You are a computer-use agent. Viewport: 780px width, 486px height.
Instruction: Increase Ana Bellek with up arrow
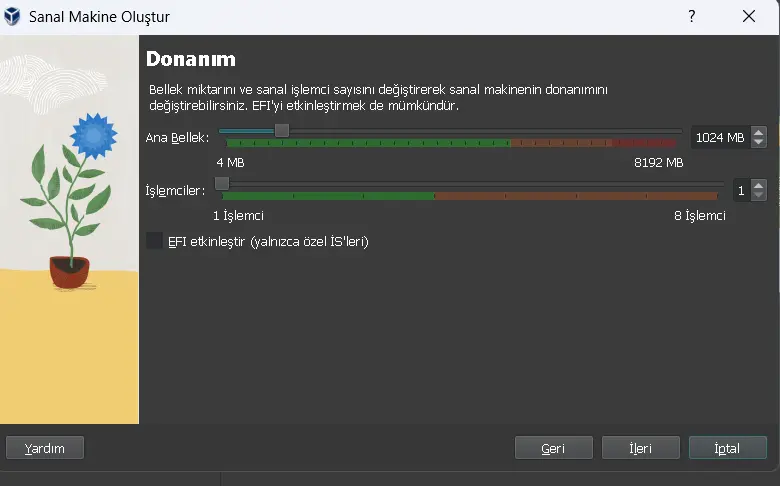pyautogui.click(x=758, y=132)
